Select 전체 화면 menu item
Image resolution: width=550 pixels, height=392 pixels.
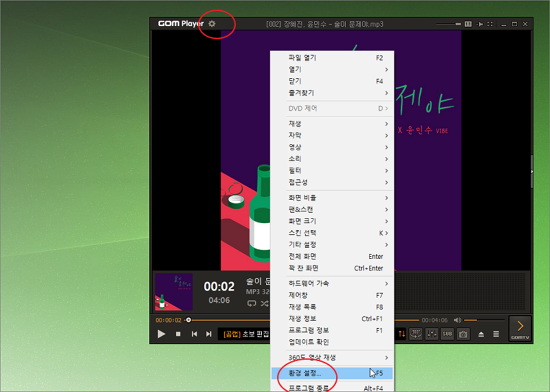pos(332,256)
